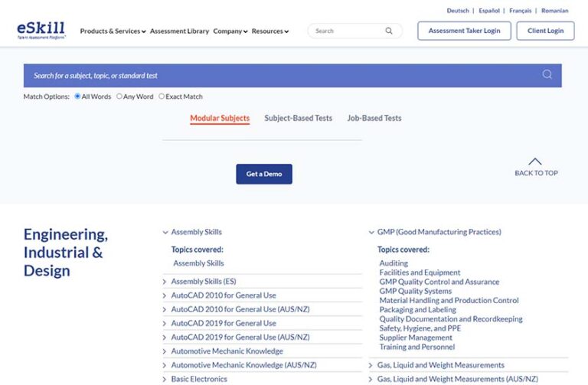The height and width of the screenshot is (385, 588).
Task: Expand Gas, Liquid and Weight Measurements (AUS/NZ)
Action: tap(453, 379)
